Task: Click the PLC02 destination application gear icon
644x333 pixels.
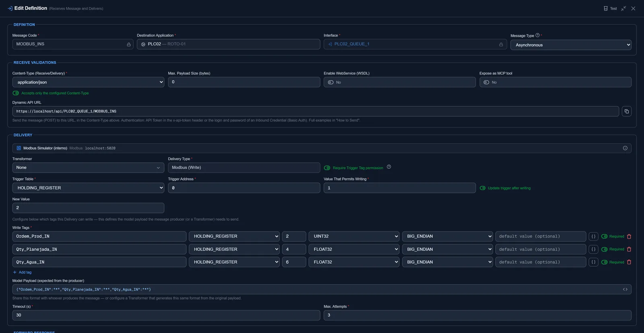Action: [143, 44]
